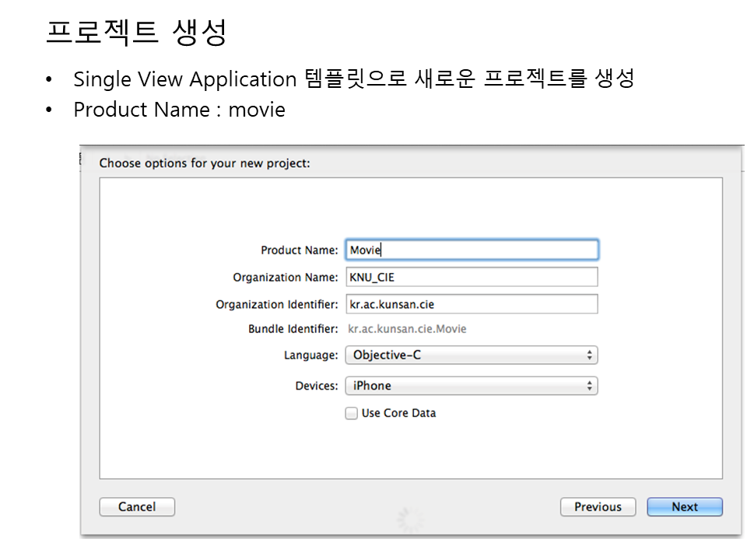The image size is (747, 560).
Task: Click the slide title 프로젝트 생성
Action: tap(136, 33)
